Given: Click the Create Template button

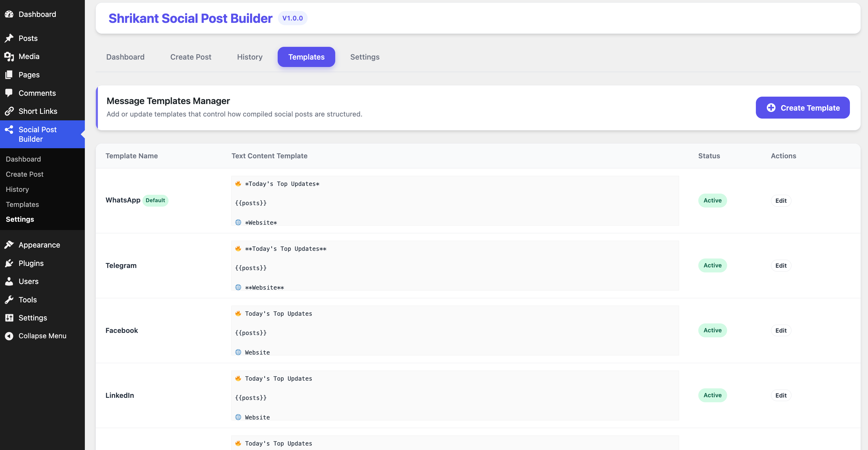Looking at the screenshot, I should tap(803, 108).
